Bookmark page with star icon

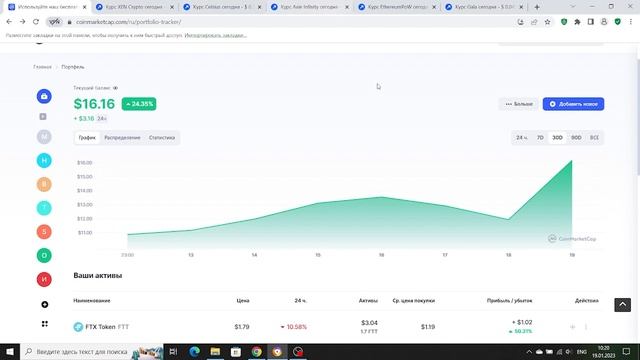[x=547, y=22]
